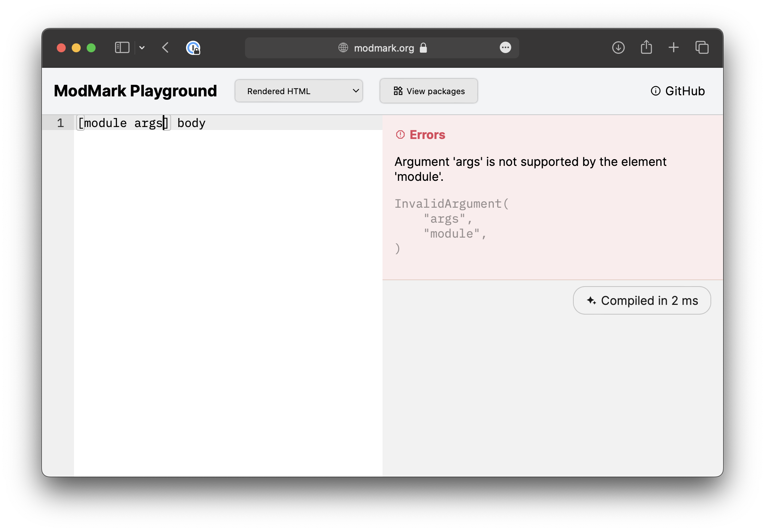Expand the sidebar chevron next to sidebar icon
The image size is (765, 532).
(142, 48)
